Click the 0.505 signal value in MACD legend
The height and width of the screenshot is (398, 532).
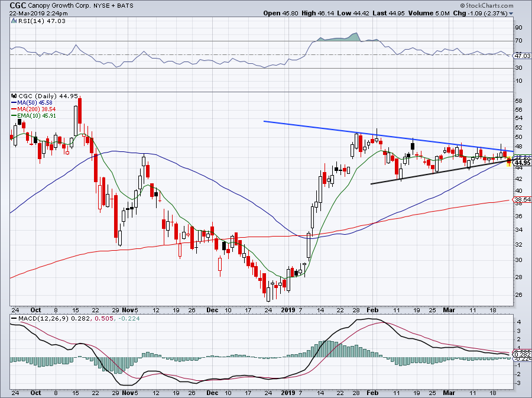pos(103,319)
